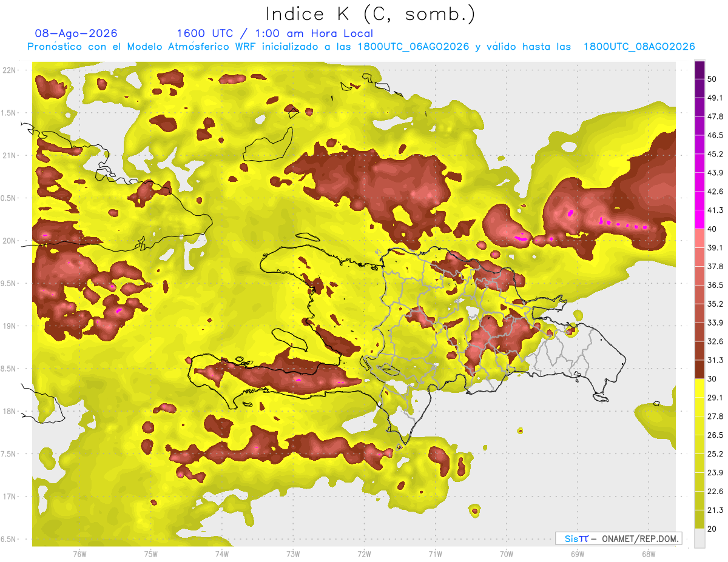Click the "20" colorbar value
Screen dimensions: 728x562
coord(712,529)
